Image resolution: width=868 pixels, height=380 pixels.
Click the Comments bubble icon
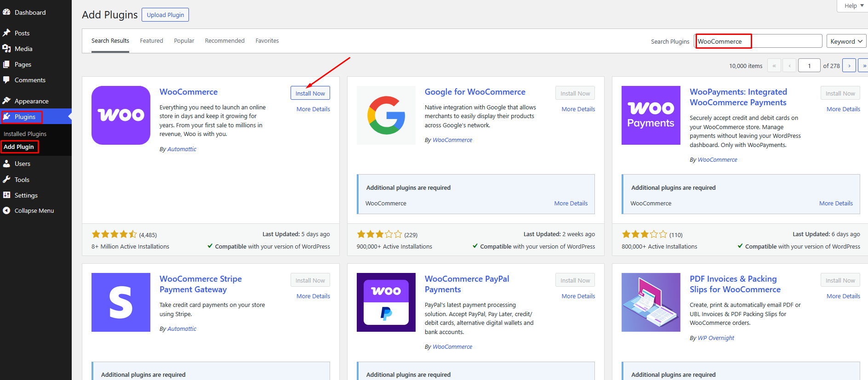click(x=6, y=79)
